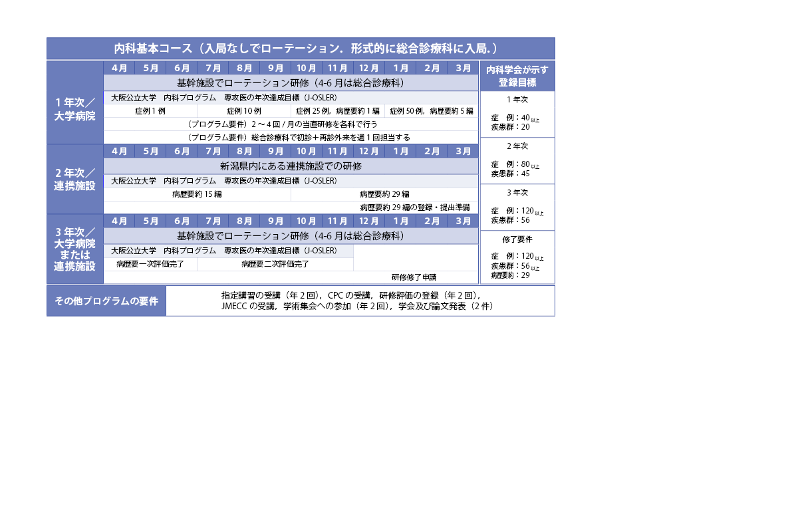The image size is (798, 532).
Task: Select the 症例1例 cell
Action: [150, 111]
